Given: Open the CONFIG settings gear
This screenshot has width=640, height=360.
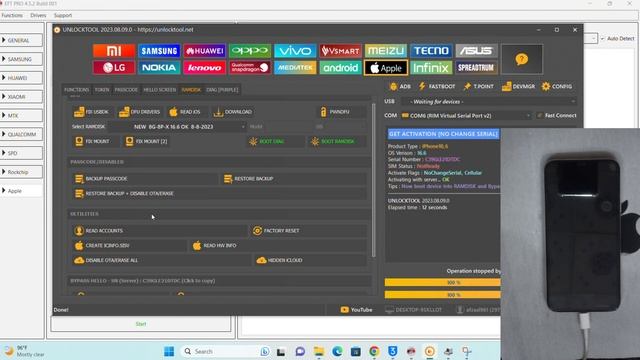Looking at the screenshot, I should click(557, 87).
